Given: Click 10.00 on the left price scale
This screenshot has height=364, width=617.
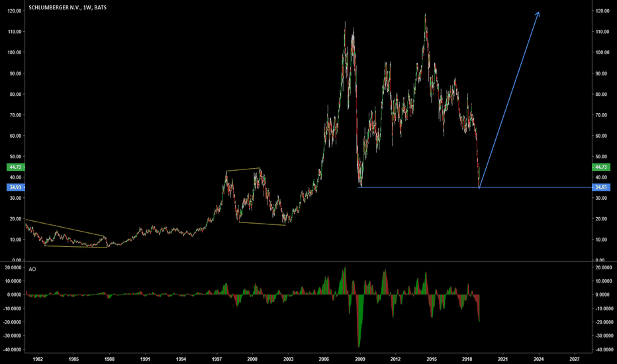Looking at the screenshot, I should [x=15, y=240].
